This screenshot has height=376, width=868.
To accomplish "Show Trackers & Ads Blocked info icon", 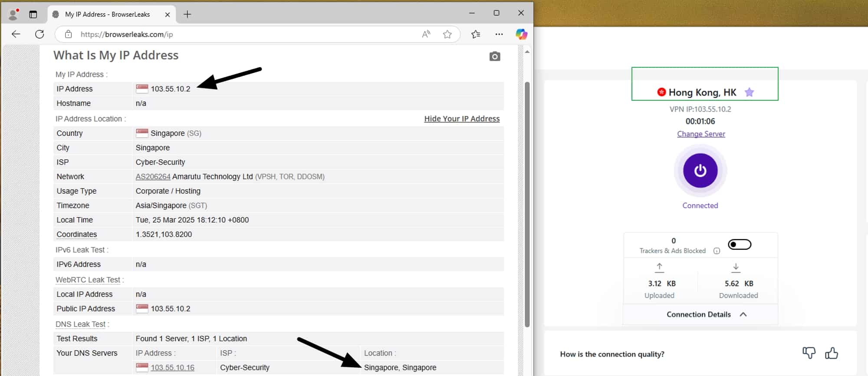I will coord(717,251).
